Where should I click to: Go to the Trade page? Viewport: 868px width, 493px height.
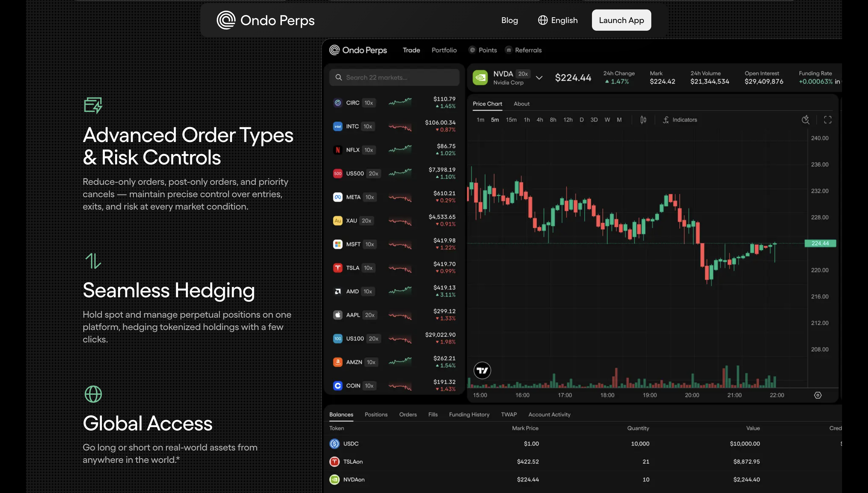(x=411, y=50)
